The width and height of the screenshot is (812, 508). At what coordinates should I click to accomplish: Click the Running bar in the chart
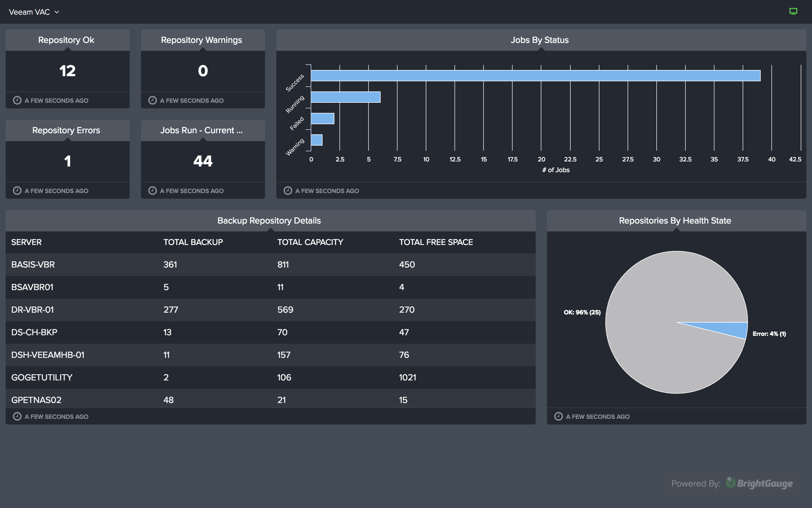pyautogui.click(x=346, y=97)
